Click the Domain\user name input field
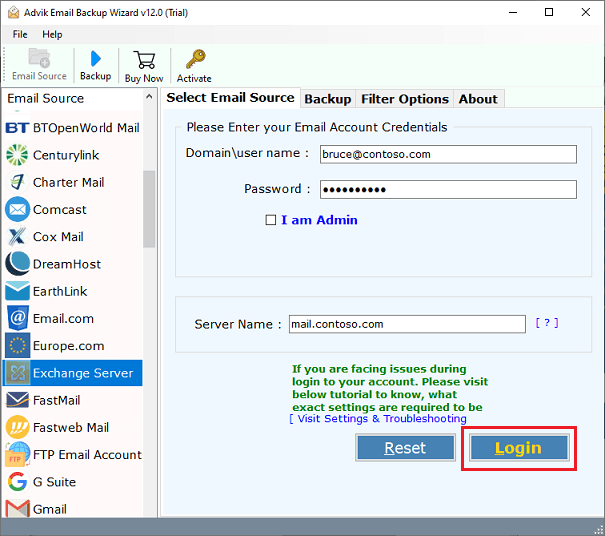The width and height of the screenshot is (605, 536). (448, 154)
